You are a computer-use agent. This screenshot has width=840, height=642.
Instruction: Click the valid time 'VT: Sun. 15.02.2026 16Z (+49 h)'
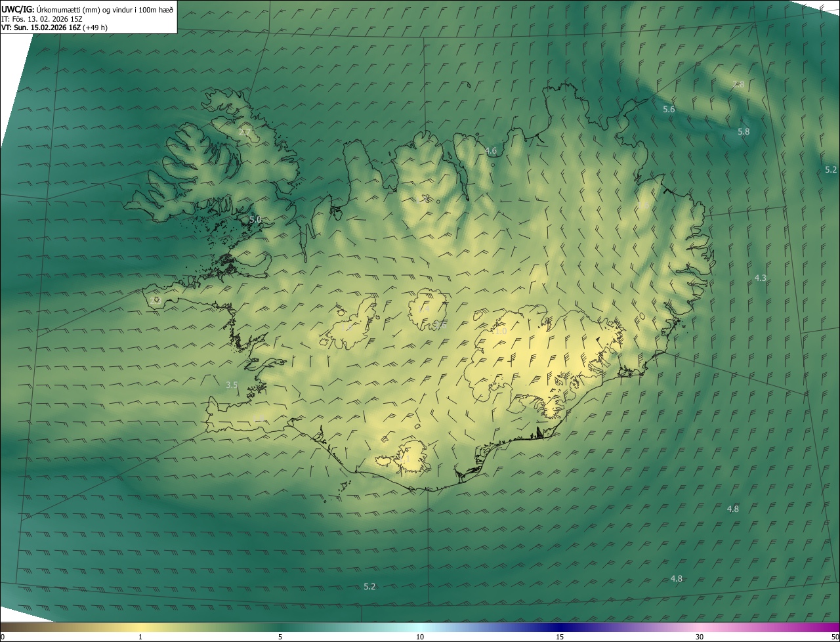(54, 28)
